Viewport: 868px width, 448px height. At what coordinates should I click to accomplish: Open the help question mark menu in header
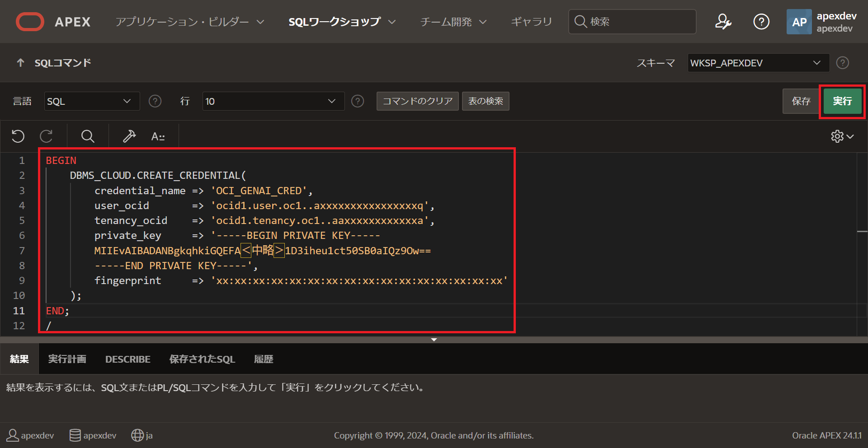click(x=761, y=22)
